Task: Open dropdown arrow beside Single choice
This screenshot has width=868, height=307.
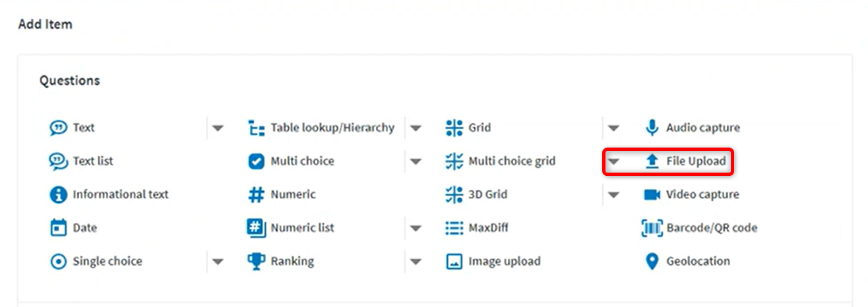Action: click(x=218, y=262)
